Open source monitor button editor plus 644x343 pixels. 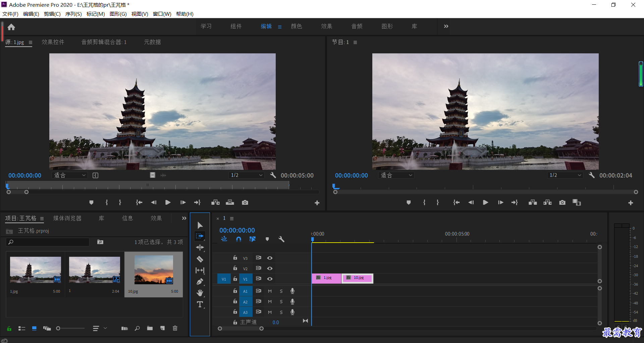[x=317, y=203]
